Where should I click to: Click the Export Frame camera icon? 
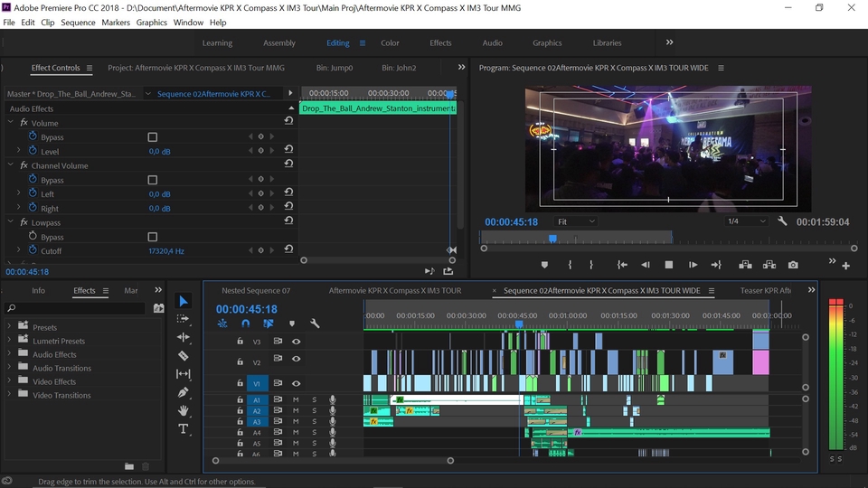point(793,265)
